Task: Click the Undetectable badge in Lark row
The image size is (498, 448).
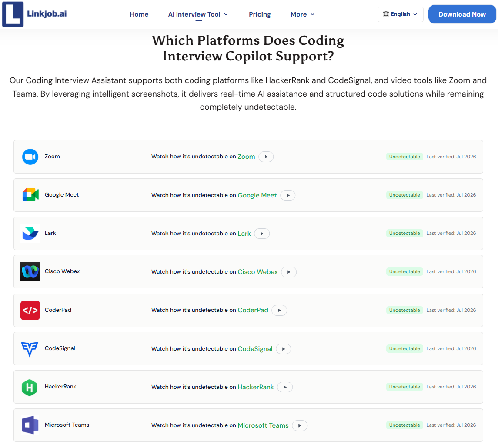Action: (404, 234)
